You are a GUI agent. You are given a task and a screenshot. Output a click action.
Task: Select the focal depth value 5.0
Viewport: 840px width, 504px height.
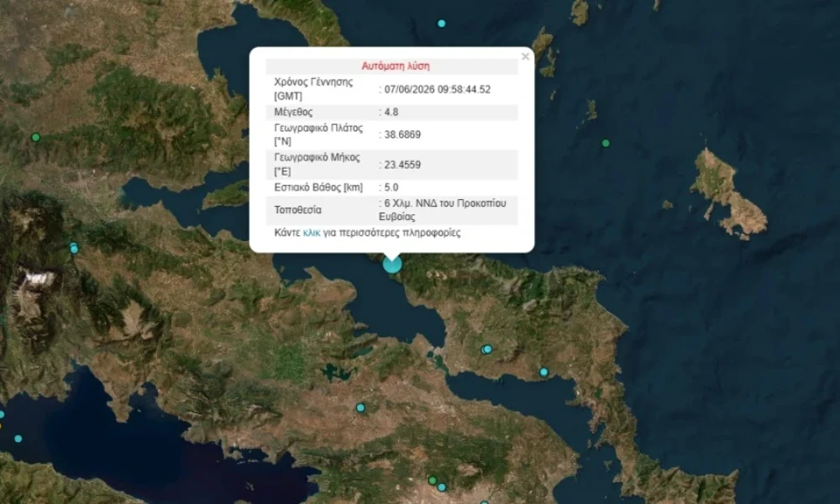pyautogui.click(x=391, y=187)
